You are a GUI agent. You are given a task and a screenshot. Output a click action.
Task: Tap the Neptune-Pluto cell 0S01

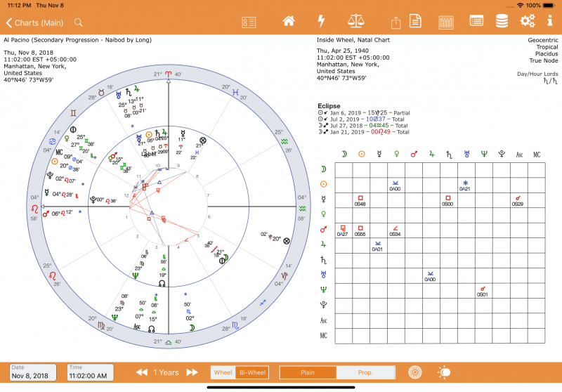483,291
